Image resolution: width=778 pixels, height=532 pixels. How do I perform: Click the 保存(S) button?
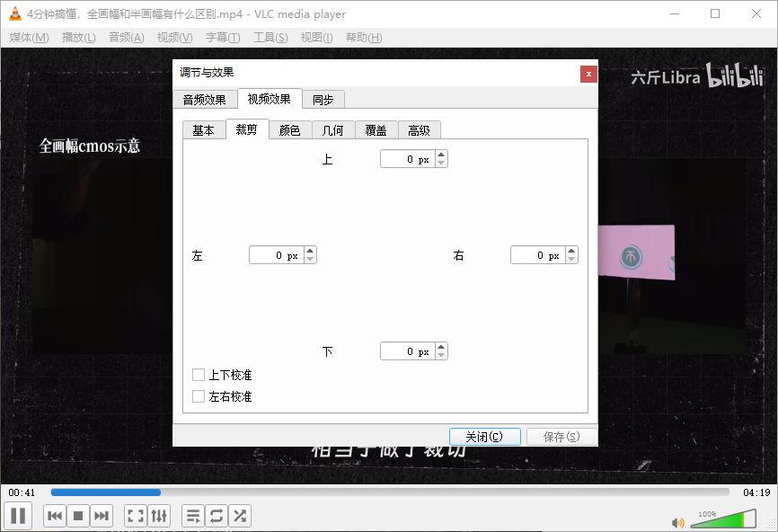coord(561,437)
